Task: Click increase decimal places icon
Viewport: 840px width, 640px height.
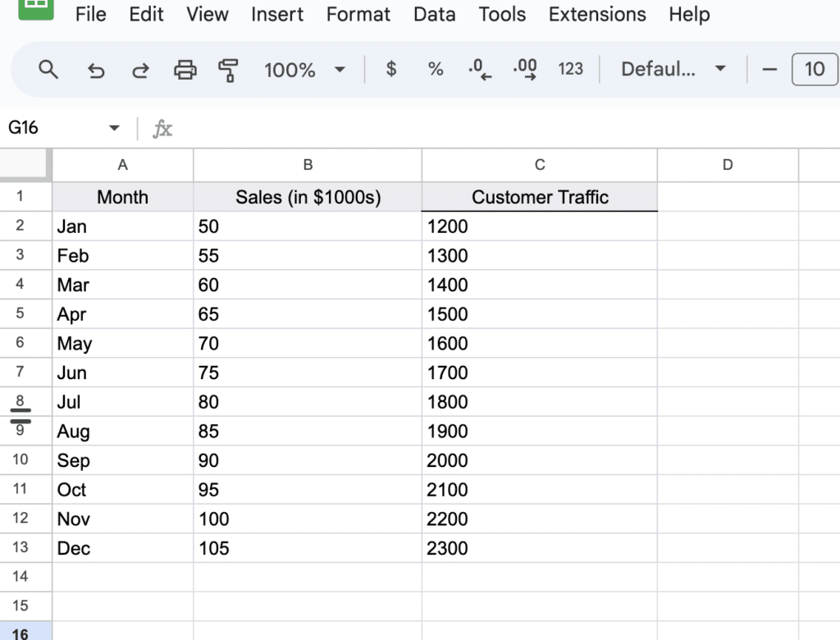Action: tap(525, 70)
